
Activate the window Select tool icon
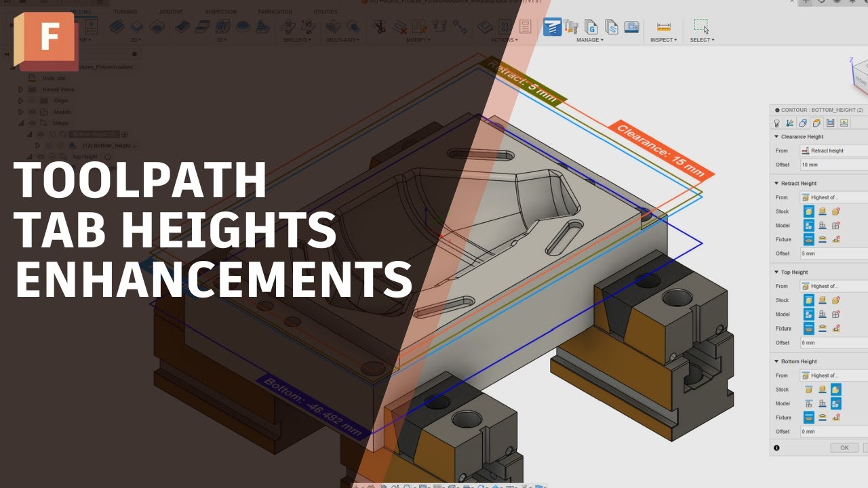[x=701, y=26]
